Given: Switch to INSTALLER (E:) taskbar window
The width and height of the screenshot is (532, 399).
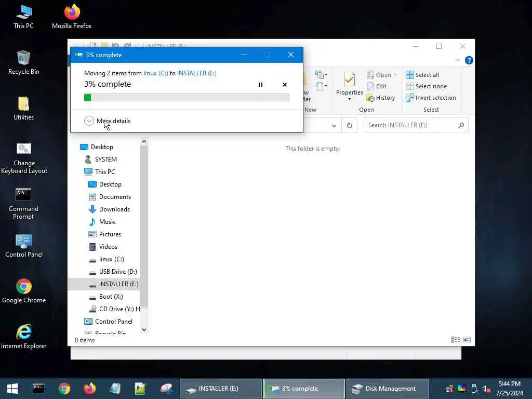Looking at the screenshot, I should coord(220,389).
